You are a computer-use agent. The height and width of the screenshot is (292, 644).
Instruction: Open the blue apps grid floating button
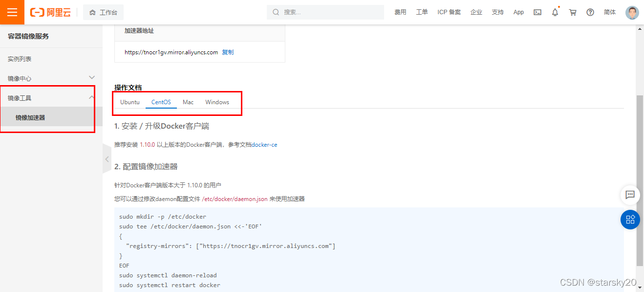[x=630, y=219]
